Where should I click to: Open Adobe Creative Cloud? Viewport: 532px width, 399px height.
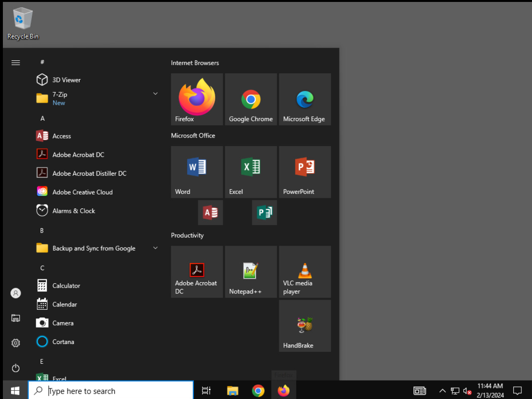96,192
